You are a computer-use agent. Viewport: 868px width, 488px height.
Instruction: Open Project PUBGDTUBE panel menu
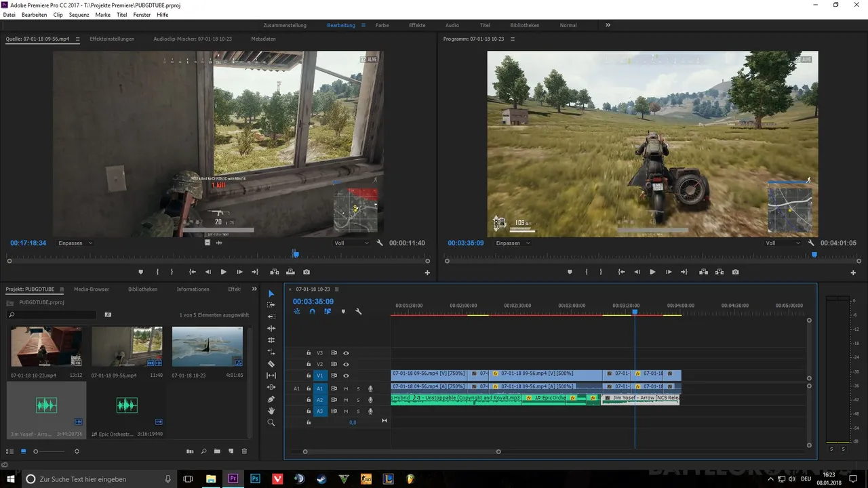click(x=62, y=289)
